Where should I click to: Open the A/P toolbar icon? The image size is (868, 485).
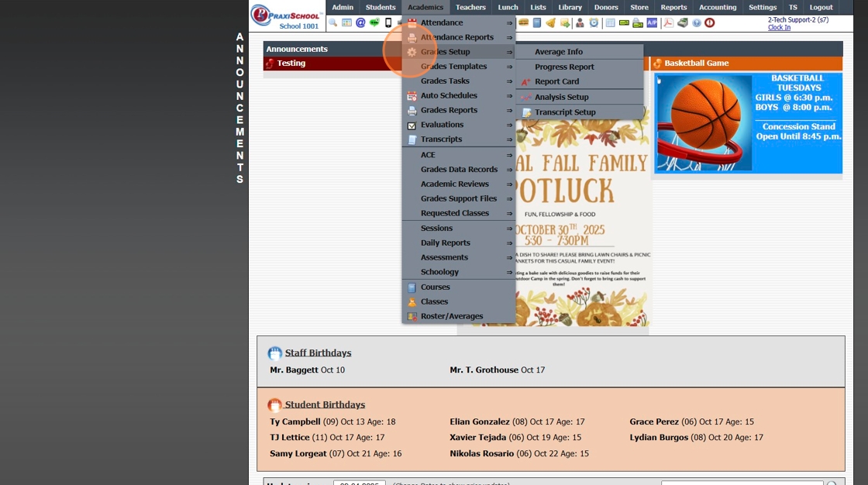click(652, 22)
